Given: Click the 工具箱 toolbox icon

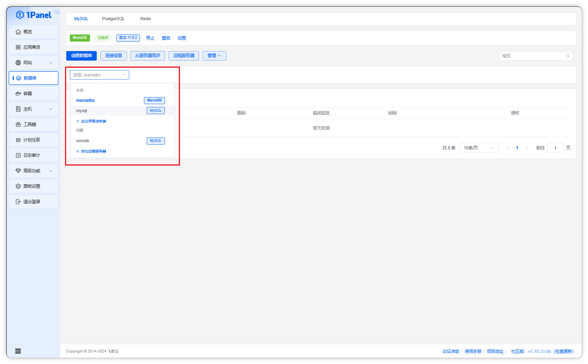Looking at the screenshot, I should [18, 124].
